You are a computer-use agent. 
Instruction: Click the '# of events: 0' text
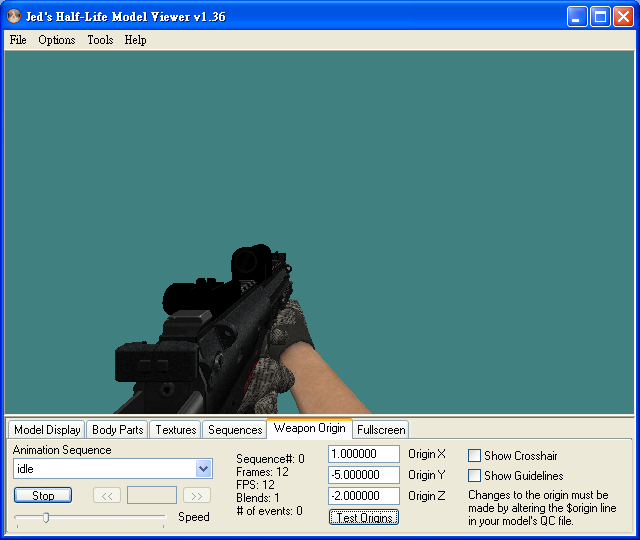click(x=269, y=511)
